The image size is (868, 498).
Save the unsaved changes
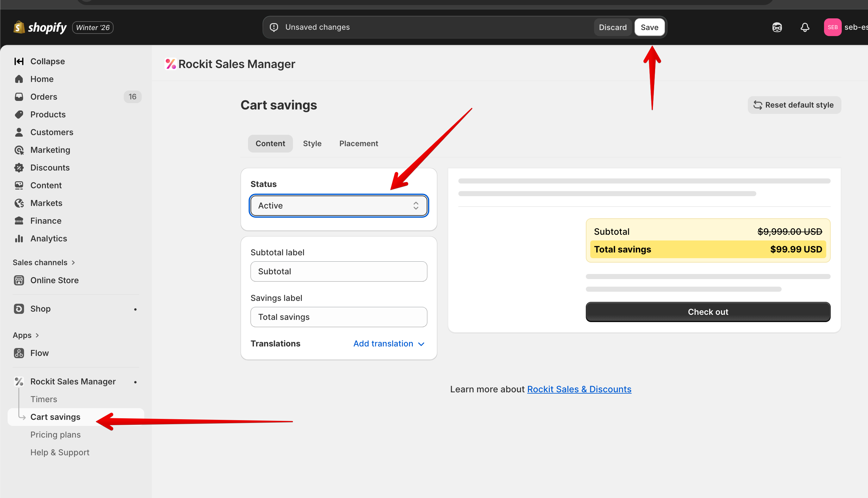(x=649, y=27)
